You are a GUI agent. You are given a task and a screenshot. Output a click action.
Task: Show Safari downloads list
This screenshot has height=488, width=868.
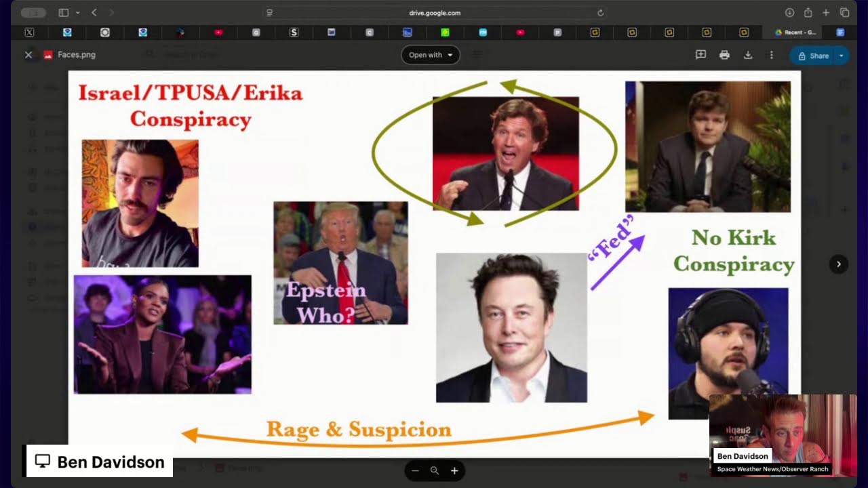click(x=789, y=13)
